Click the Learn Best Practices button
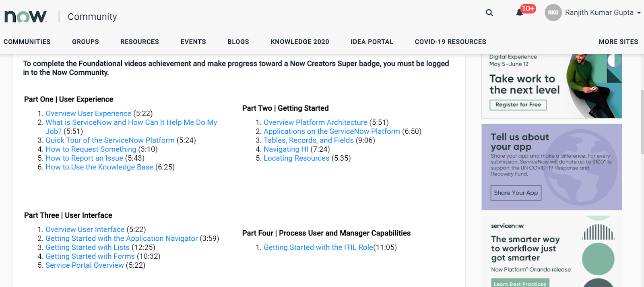Image resolution: width=644 pixels, height=287 pixels. [520, 283]
